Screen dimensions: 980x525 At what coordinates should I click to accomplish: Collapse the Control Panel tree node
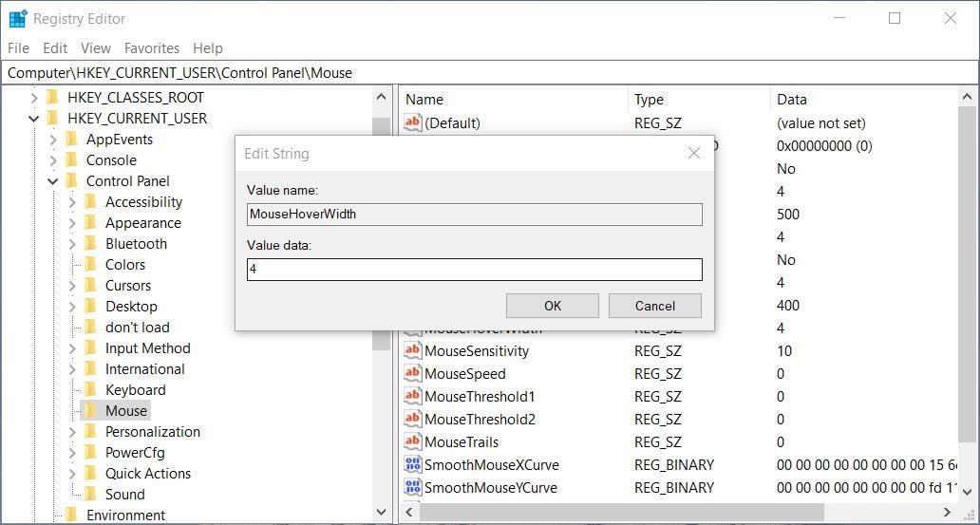53,180
